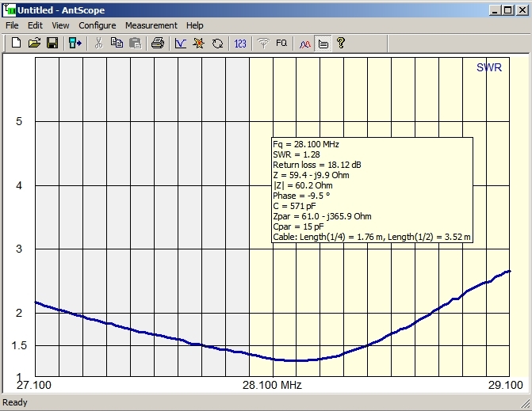Click the 'Return loss = 18.12 dB' line
The image size is (532, 411).
tap(317, 165)
